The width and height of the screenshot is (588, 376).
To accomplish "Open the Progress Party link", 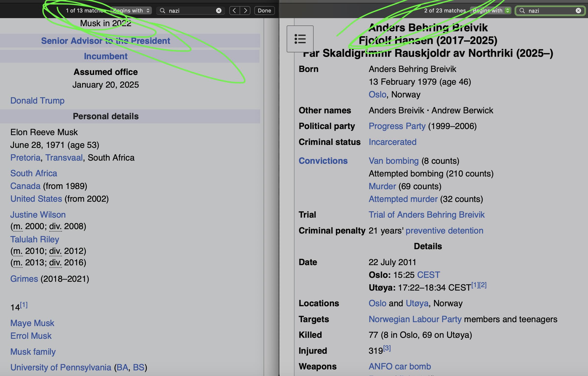I will 397,126.
